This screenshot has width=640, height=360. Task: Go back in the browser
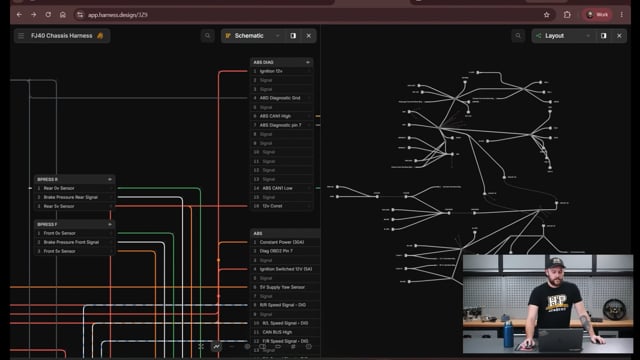click(x=19, y=15)
